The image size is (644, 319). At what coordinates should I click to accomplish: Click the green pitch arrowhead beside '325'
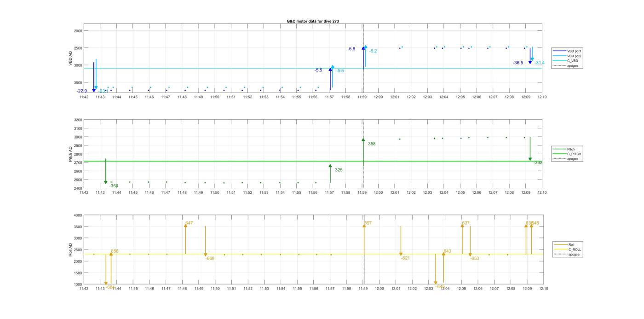coord(330,166)
